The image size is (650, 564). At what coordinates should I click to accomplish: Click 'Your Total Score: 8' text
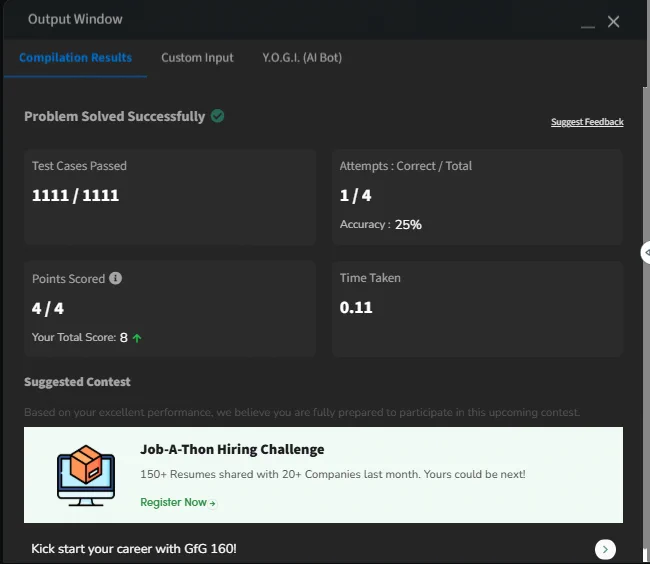(x=80, y=337)
